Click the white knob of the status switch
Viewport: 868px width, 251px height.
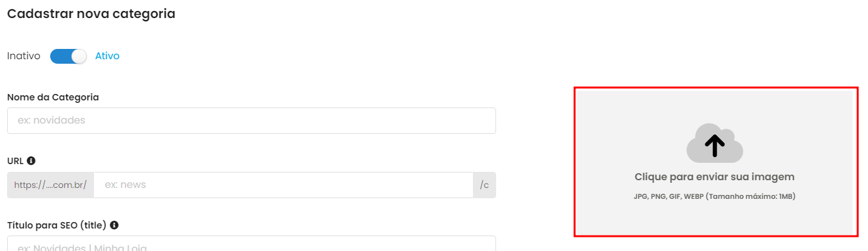[78, 56]
